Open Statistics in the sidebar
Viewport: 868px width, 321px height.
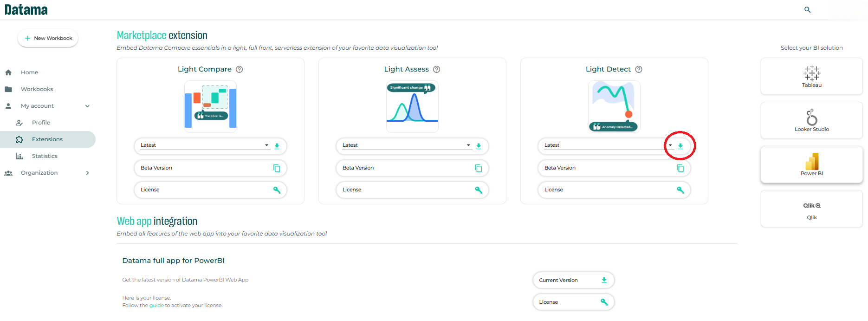pyautogui.click(x=45, y=156)
